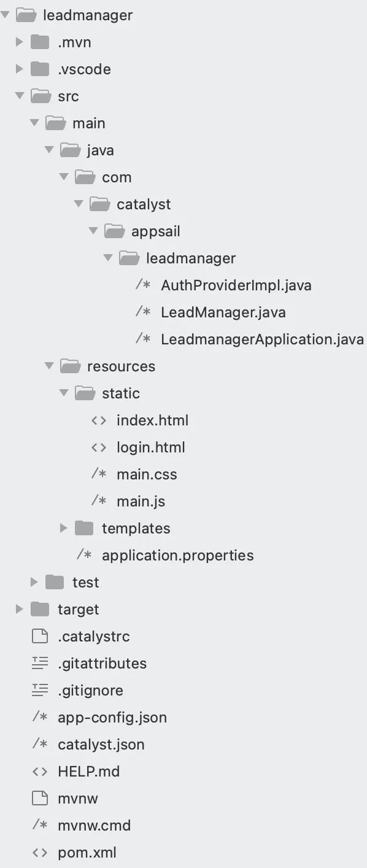Expand the templates folder arrow
The width and height of the screenshot is (367, 868).
coord(63,528)
